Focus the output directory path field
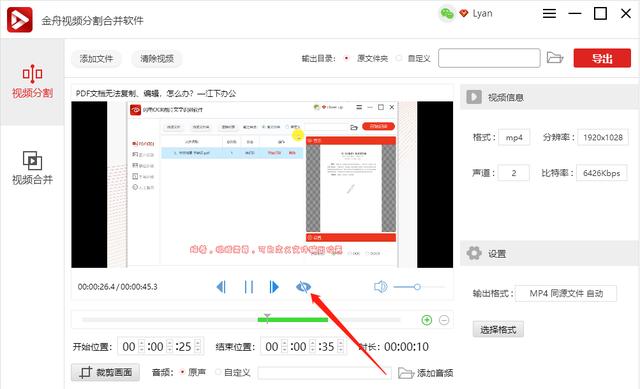Screen dimensions: 640x389 coord(489,58)
